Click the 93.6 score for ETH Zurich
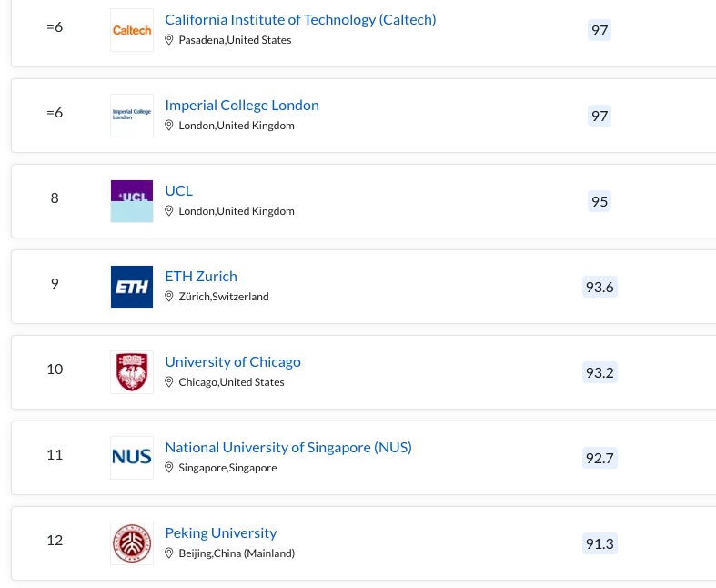716x588 pixels. [600, 288]
